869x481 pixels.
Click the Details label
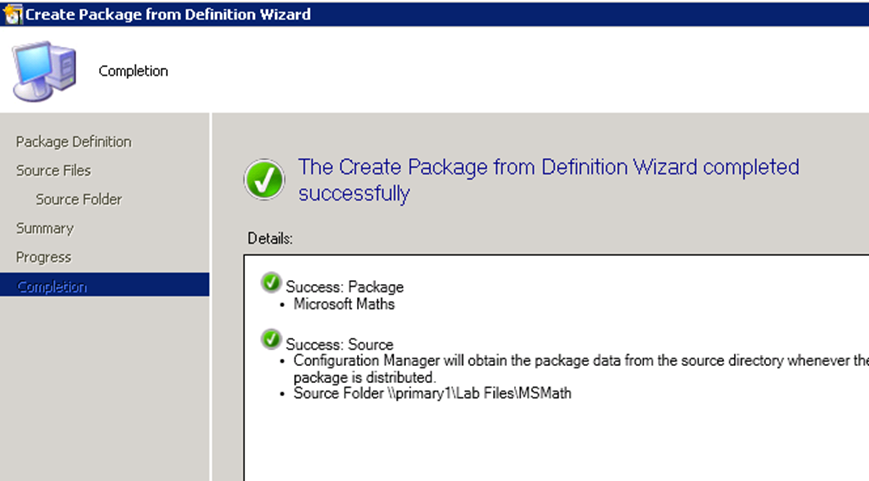click(x=270, y=238)
